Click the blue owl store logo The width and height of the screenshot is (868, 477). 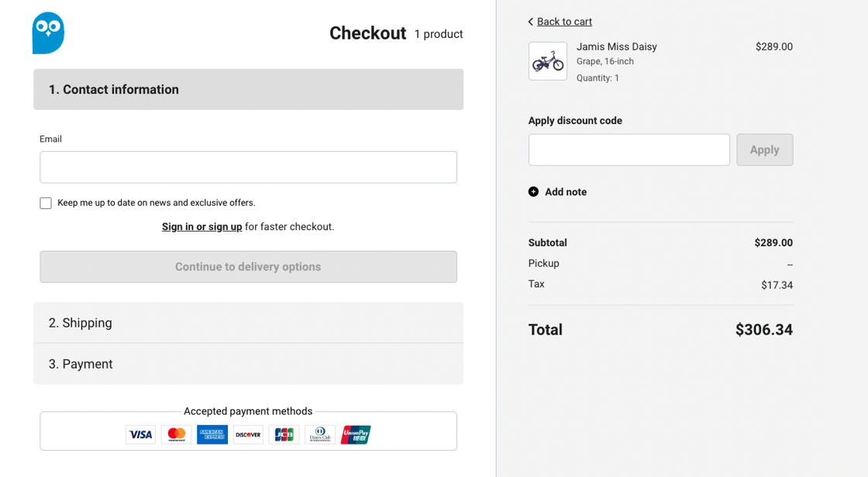click(x=48, y=33)
